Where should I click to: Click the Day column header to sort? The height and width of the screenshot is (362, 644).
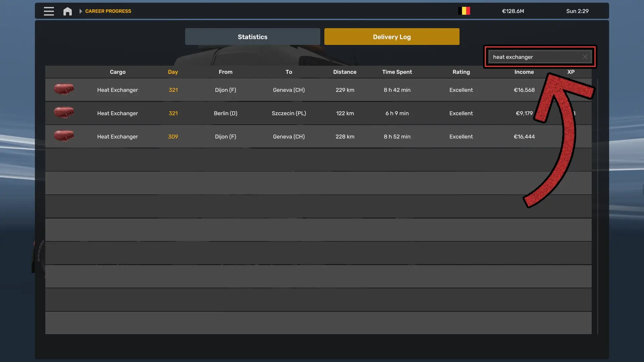(x=172, y=72)
